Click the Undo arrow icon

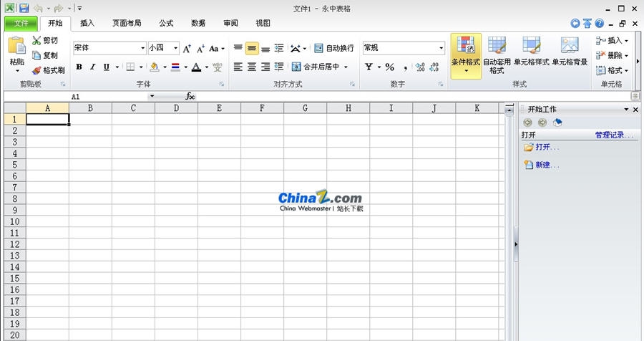click(x=38, y=8)
